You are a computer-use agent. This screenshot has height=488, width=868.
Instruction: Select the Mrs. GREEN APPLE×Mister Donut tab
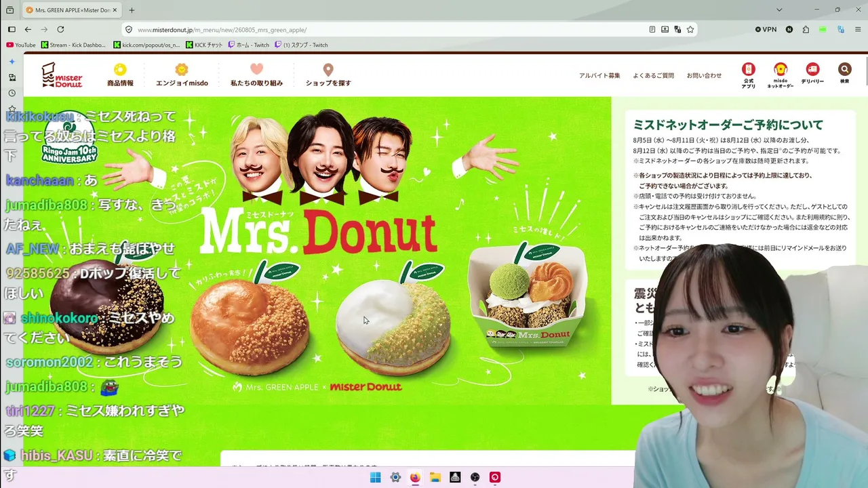coord(72,10)
